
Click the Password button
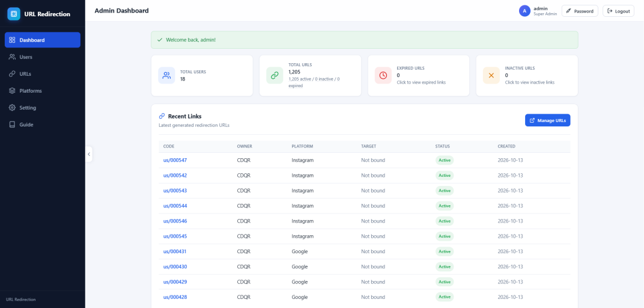point(580,11)
